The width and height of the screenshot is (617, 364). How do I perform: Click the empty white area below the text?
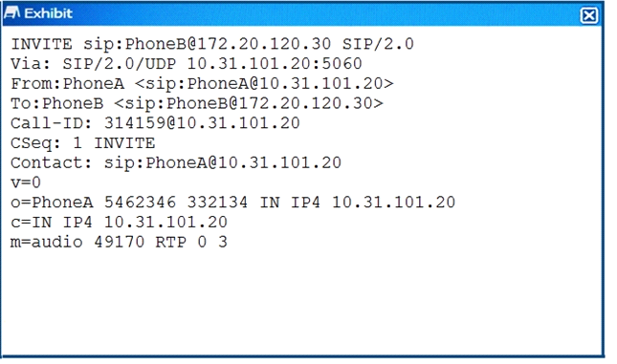(x=302, y=303)
